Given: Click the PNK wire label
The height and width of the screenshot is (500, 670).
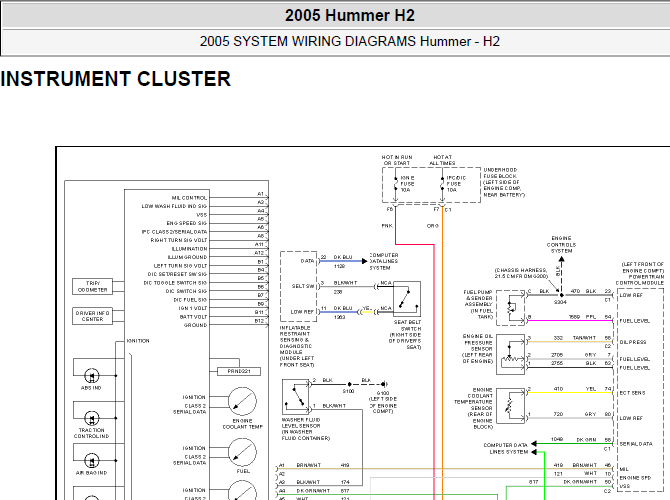Looking at the screenshot, I should tap(387, 226).
